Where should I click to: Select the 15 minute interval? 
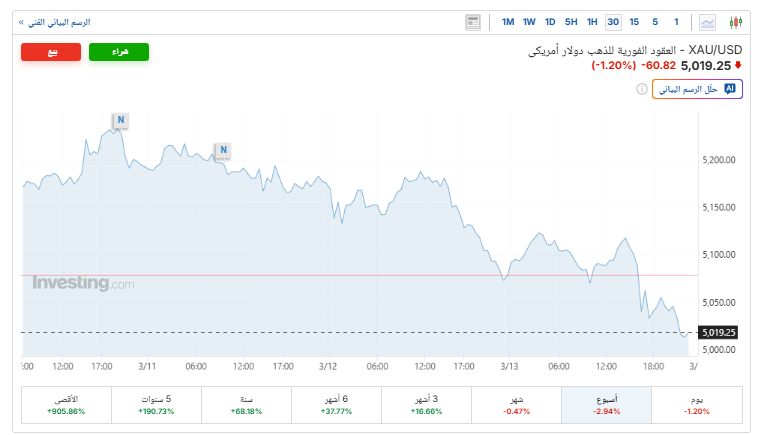(x=634, y=22)
